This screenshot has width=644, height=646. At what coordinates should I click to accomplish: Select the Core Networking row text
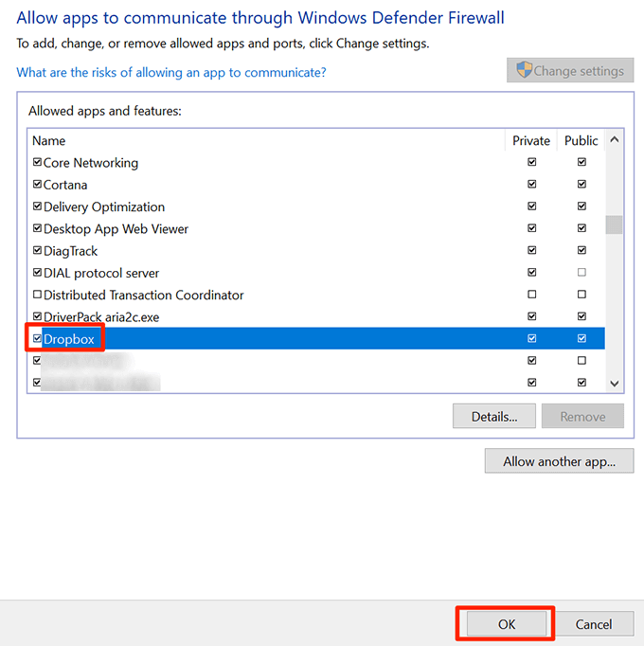pos(91,163)
